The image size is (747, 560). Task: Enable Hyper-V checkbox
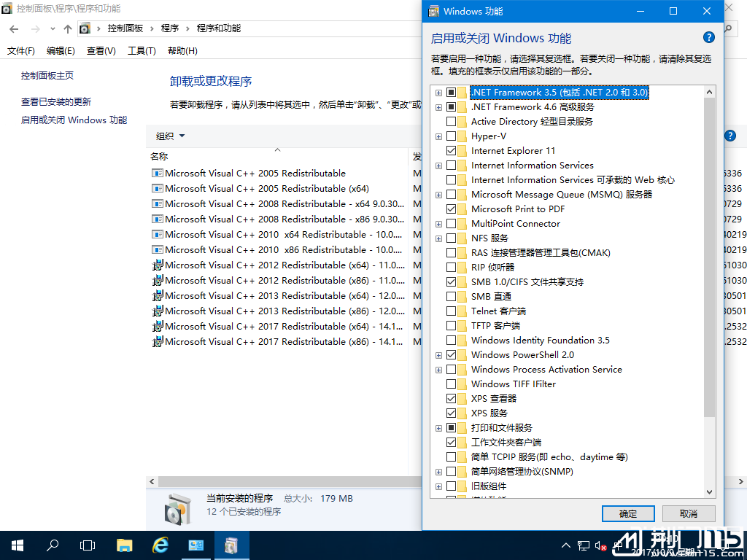click(x=451, y=136)
